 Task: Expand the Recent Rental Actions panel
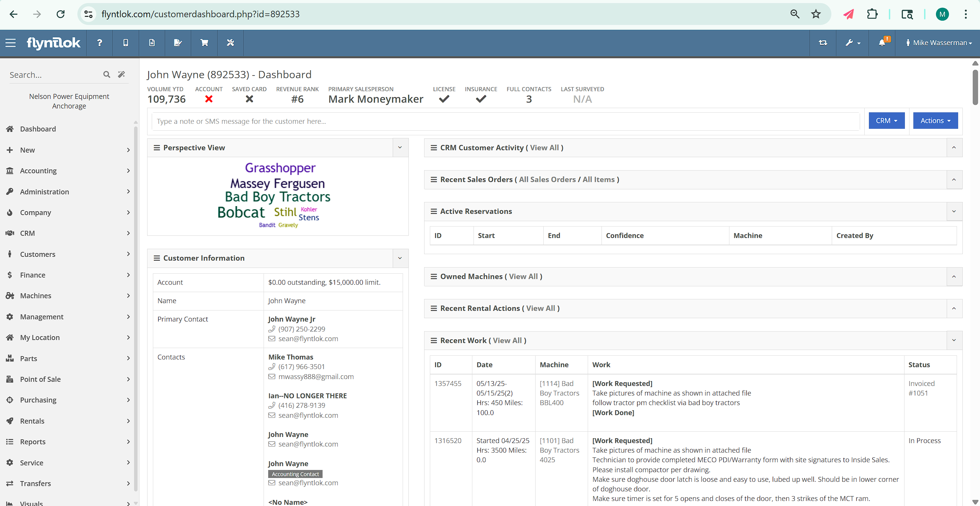(x=954, y=308)
